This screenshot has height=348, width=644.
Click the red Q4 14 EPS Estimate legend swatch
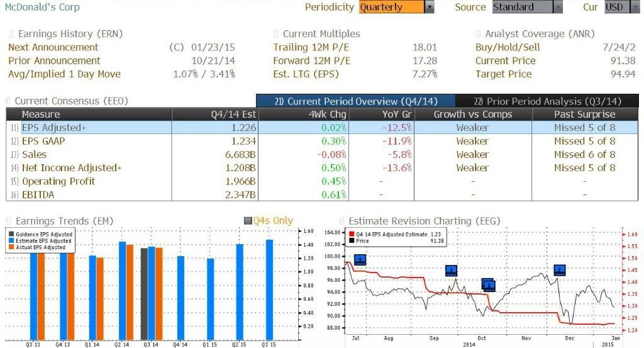(x=352, y=234)
